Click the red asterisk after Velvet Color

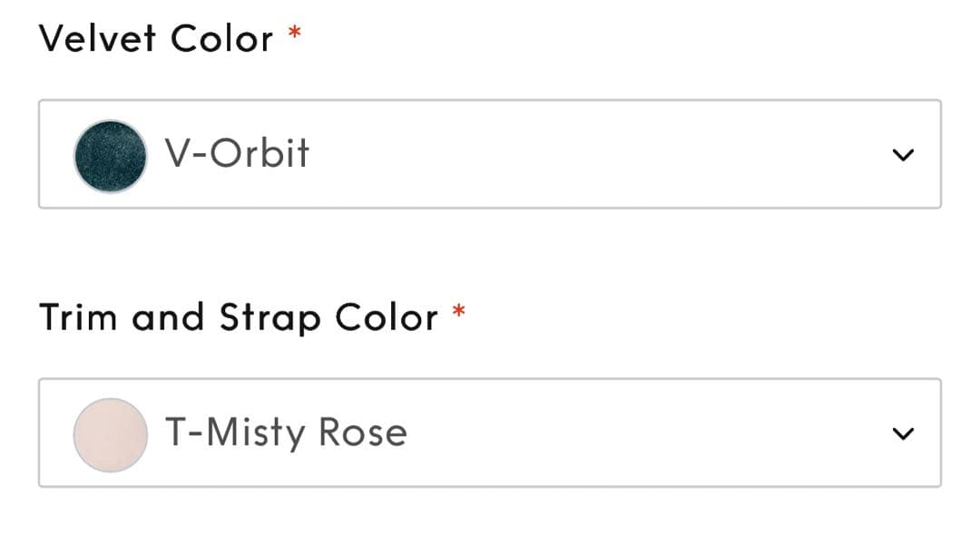(294, 34)
